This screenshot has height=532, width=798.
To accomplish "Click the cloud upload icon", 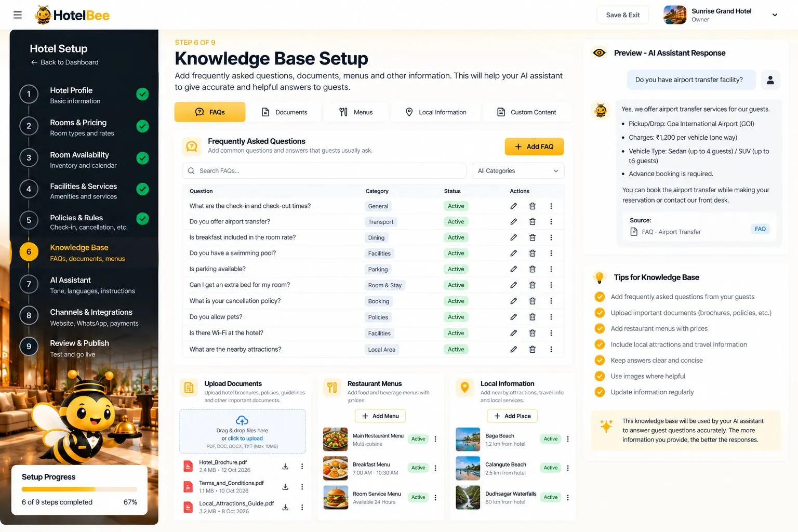I will click(x=242, y=420).
